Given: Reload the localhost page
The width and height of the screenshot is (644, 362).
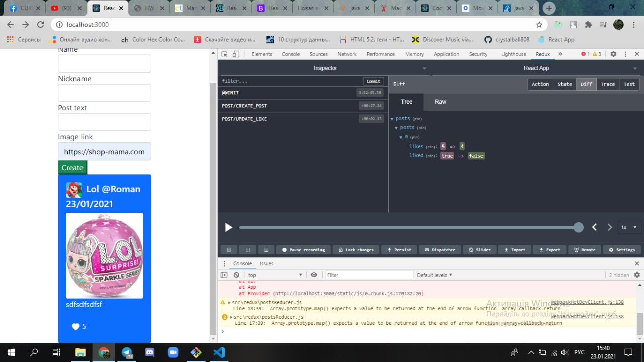Looking at the screenshot, I should pos(40,25).
